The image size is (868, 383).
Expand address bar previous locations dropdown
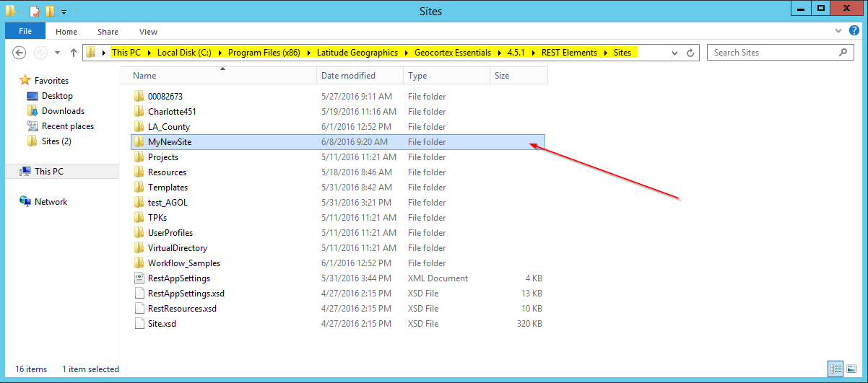point(674,53)
